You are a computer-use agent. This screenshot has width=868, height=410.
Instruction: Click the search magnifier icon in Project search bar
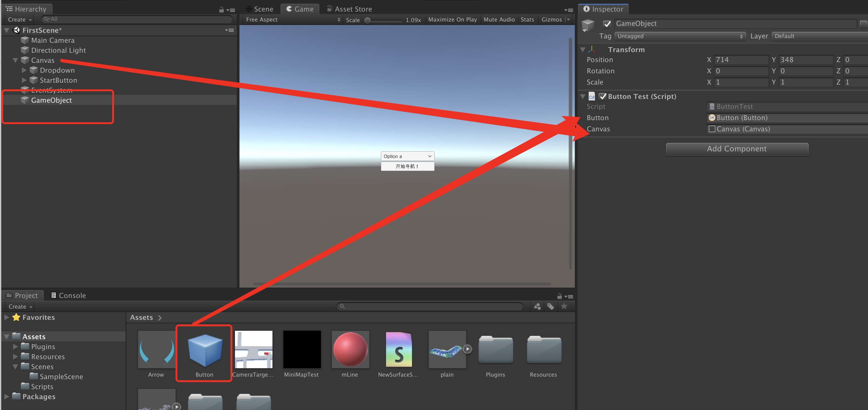pyautogui.click(x=342, y=306)
